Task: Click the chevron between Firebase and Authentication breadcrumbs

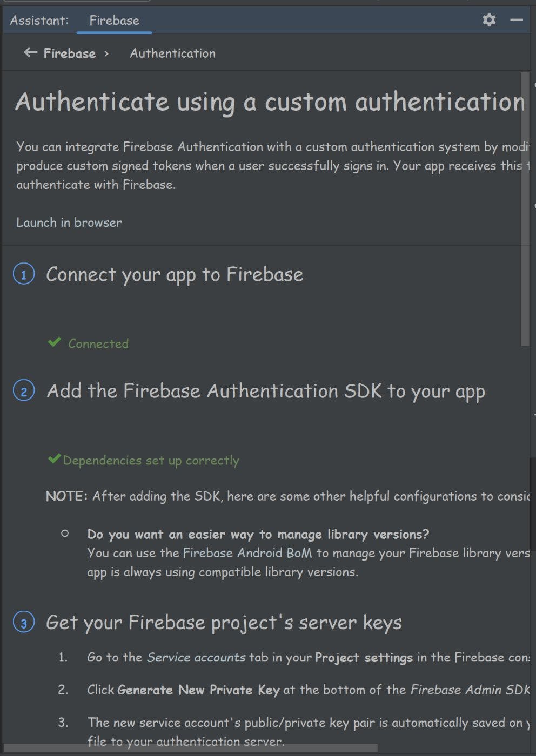Action: tap(106, 53)
